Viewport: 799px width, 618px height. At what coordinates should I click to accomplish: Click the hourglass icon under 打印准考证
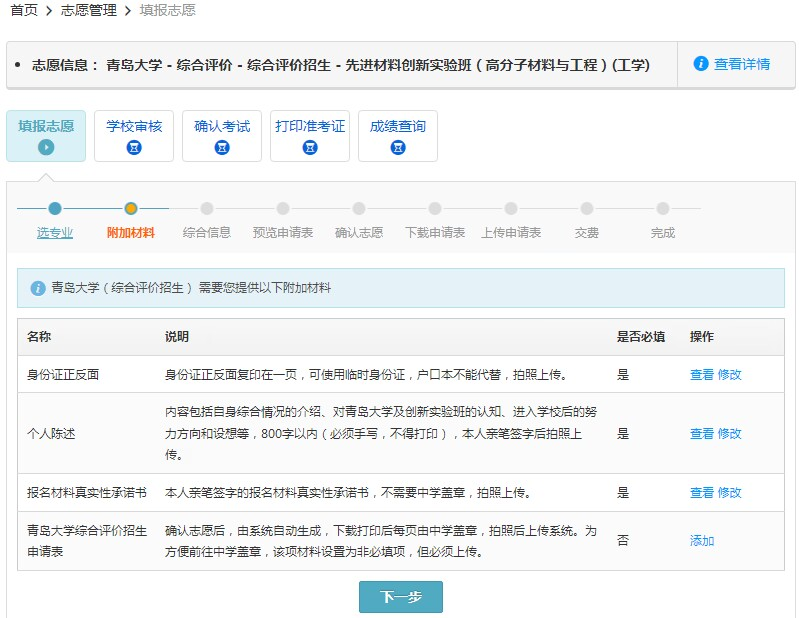point(310,147)
